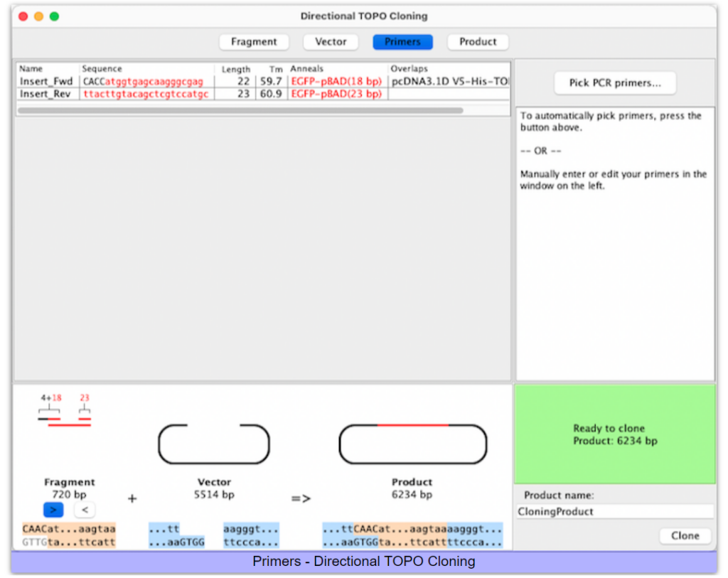The width and height of the screenshot is (728, 578).
Task: Select the Insert_Rev primer name cell
Action: point(46,94)
